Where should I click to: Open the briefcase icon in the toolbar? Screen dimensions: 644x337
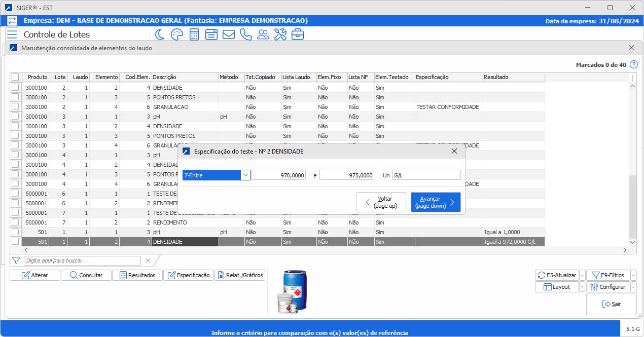298,34
